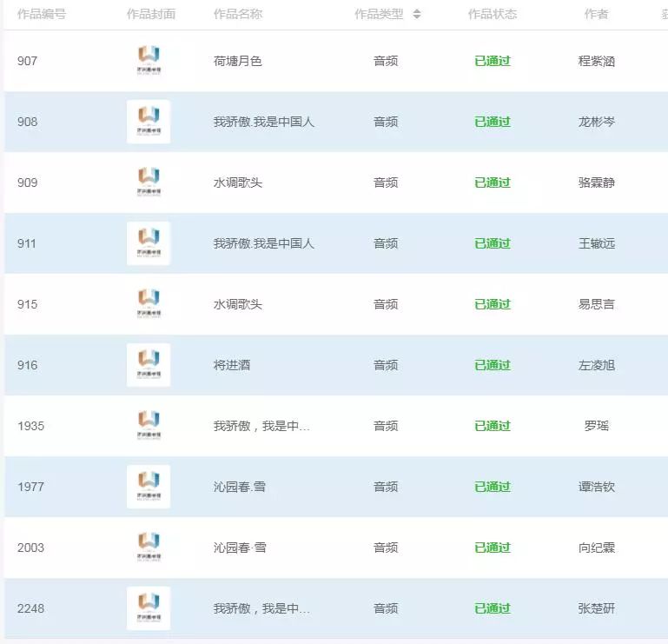Click 音频 type in row 2003
Screen dimensions: 668x644
pos(386,548)
